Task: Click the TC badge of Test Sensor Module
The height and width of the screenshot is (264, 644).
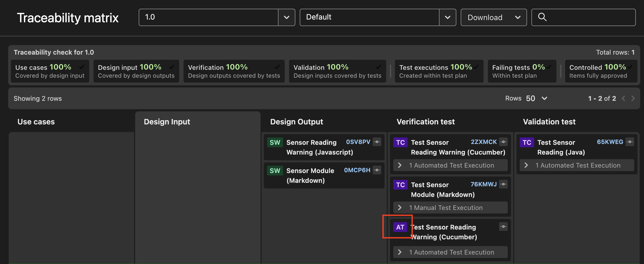Action: [400, 185]
